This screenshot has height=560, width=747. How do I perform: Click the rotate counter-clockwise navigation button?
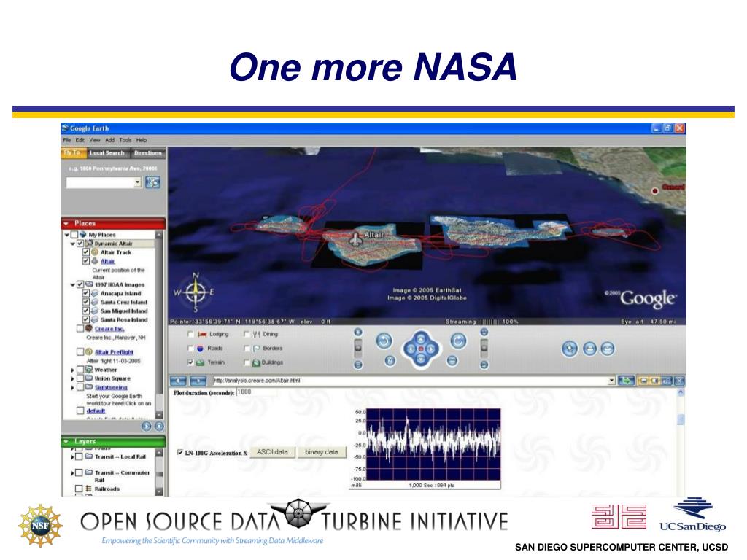384,341
